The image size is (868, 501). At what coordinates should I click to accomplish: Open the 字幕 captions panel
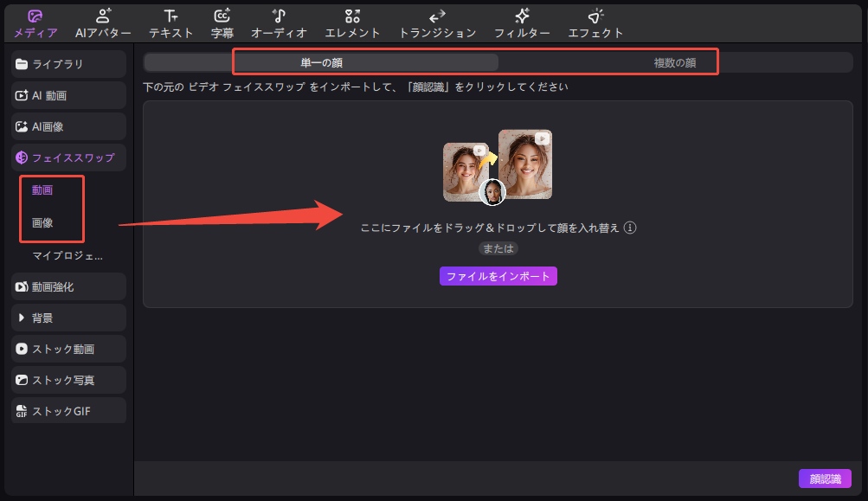click(x=222, y=16)
